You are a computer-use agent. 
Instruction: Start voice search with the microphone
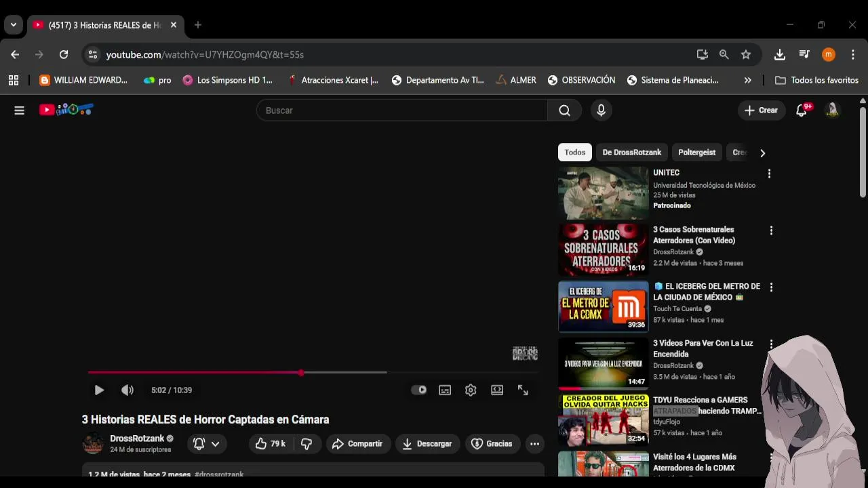601,110
